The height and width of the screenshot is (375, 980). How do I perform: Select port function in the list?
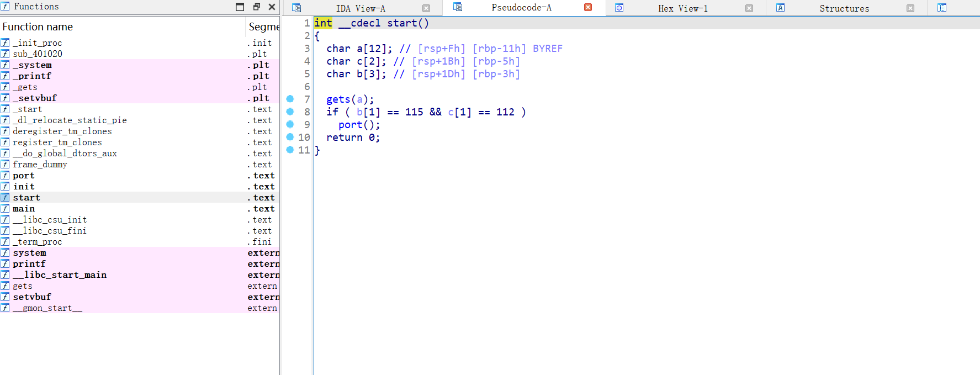coord(140,175)
